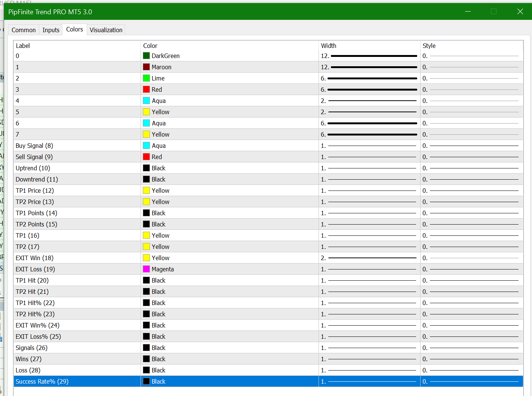Click the Black color name for TP1 Points (14)
This screenshot has height=396, width=532.
(x=159, y=213)
